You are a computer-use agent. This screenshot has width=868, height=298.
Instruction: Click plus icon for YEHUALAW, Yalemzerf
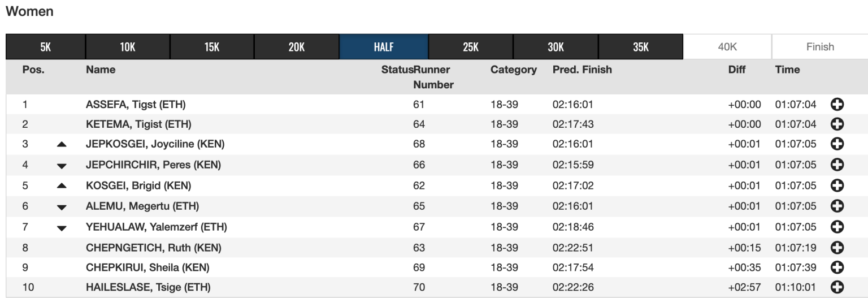click(x=837, y=227)
